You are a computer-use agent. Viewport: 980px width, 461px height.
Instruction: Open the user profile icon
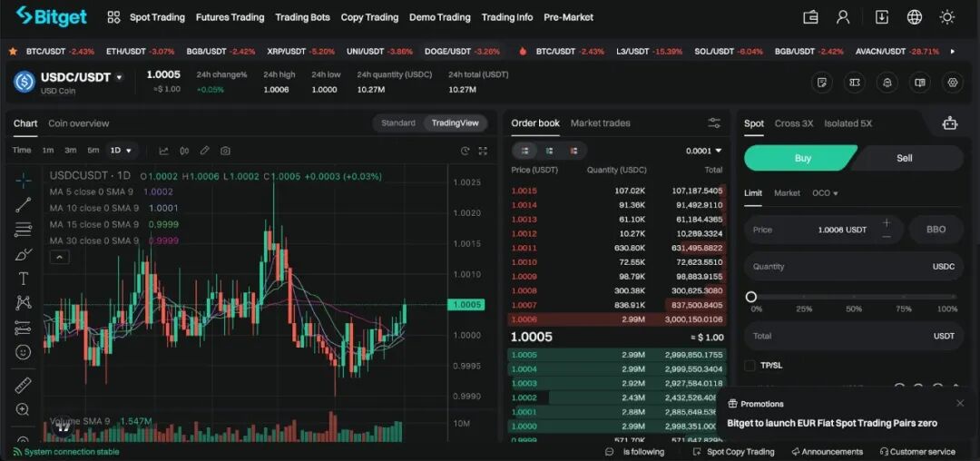pyautogui.click(x=843, y=17)
